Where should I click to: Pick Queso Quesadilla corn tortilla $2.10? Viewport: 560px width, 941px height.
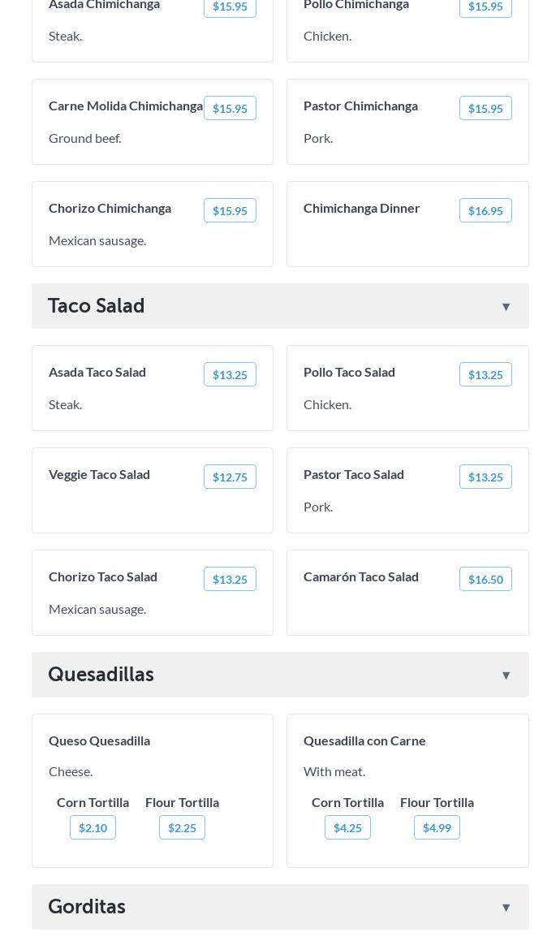93,828
